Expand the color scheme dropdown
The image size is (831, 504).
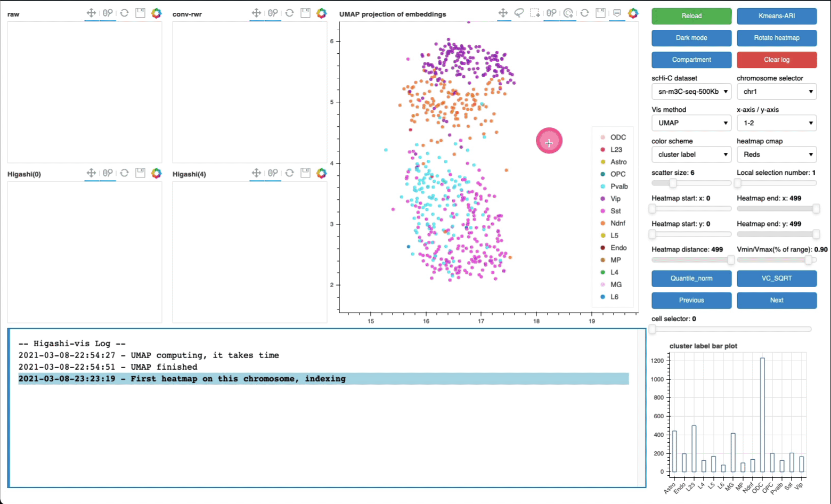point(691,155)
